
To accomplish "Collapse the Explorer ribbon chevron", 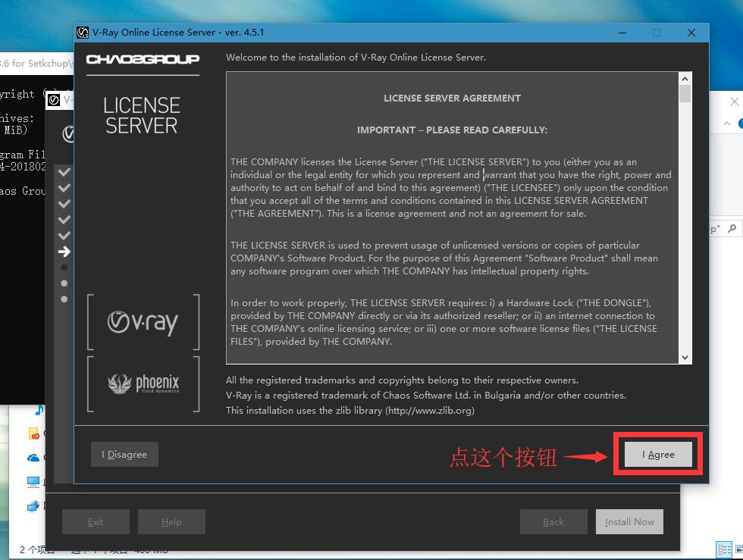I will 727,124.
